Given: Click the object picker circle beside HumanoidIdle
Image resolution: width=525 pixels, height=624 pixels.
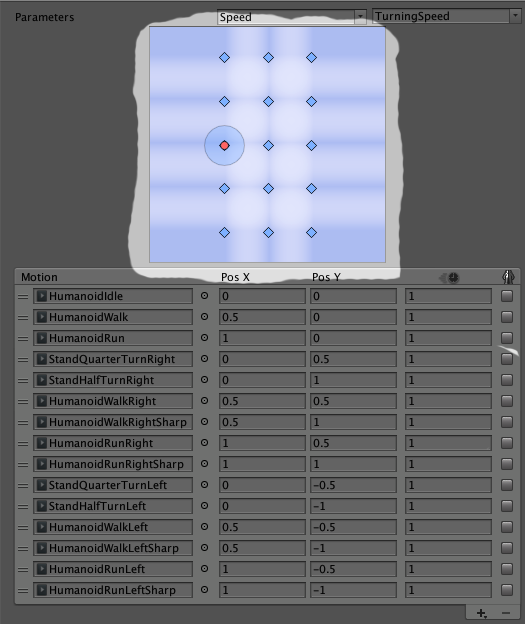Looking at the screenshot, I should [204, 296].
